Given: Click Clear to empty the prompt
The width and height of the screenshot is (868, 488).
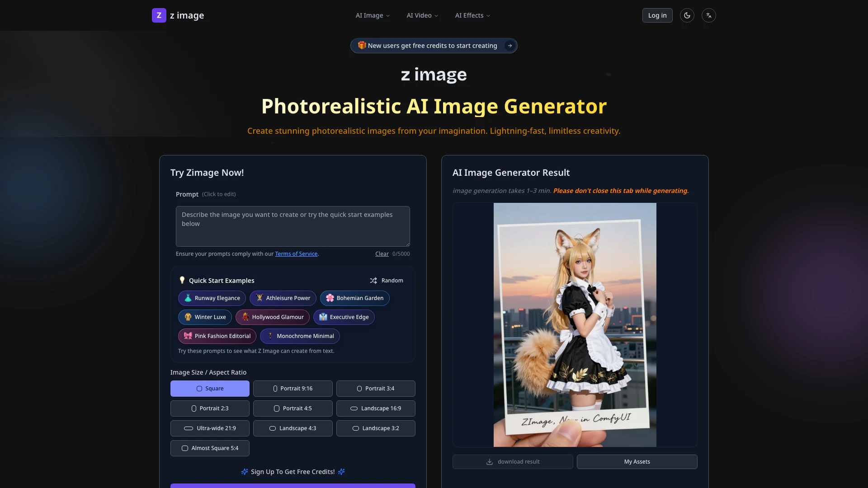Looking at the screenshot, I should click(382, 254).
